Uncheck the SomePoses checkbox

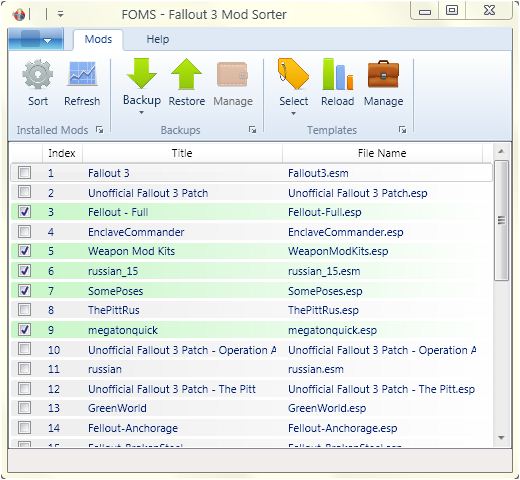pyautogui.click(x=24, y=290)
